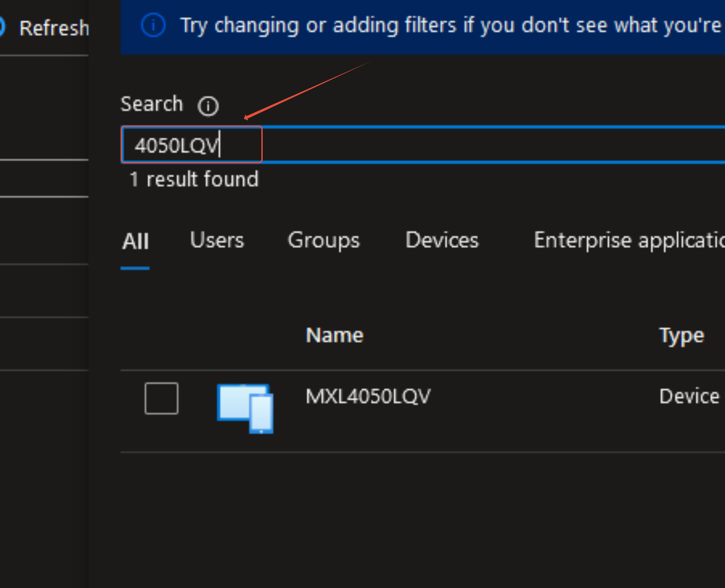Open the MXL4050LQV device entry
Viewport: 725px width, 588px height.
coord(368,396)
